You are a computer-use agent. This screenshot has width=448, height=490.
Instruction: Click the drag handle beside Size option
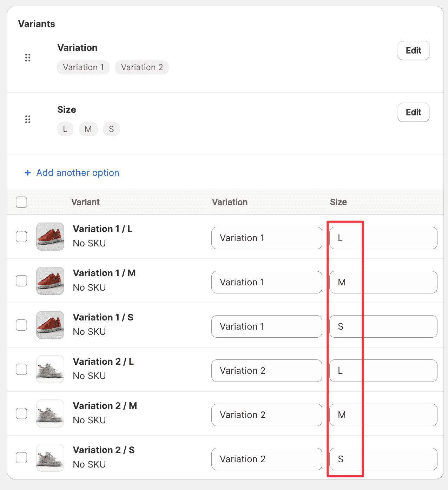(28, 119)
